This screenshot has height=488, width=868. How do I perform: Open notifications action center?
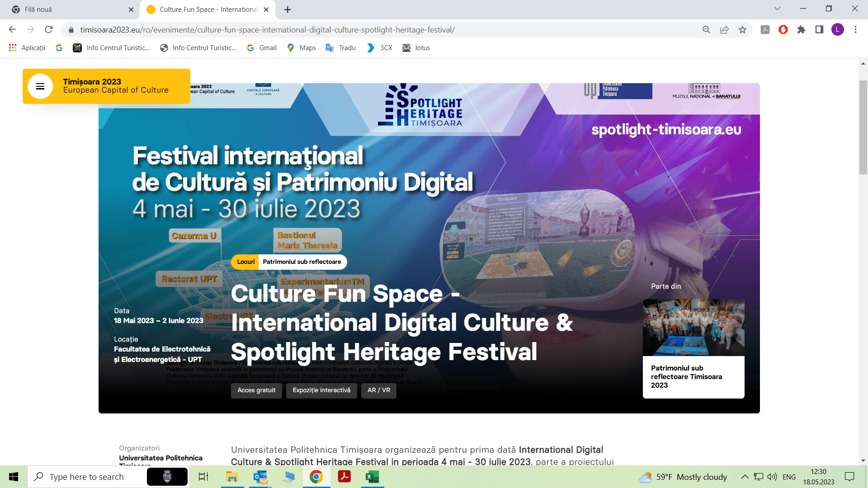(850, 477)
